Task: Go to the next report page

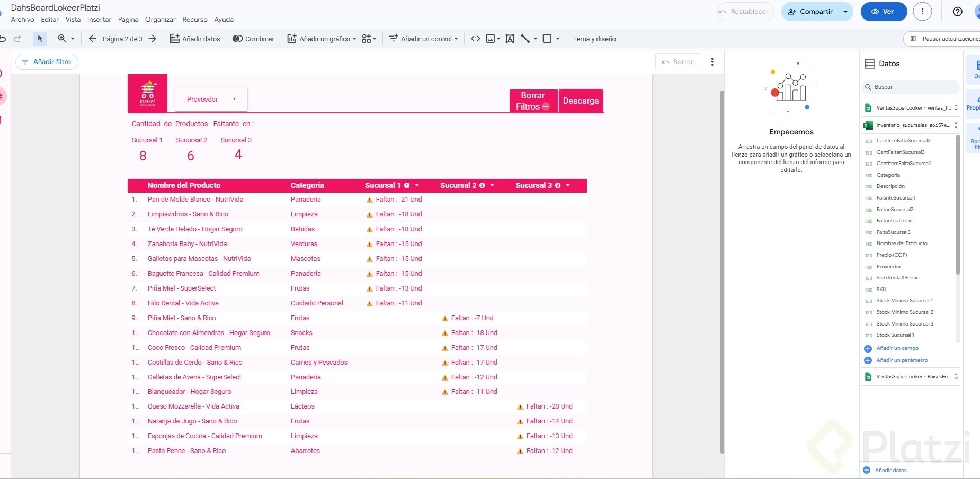Action: 153,39
